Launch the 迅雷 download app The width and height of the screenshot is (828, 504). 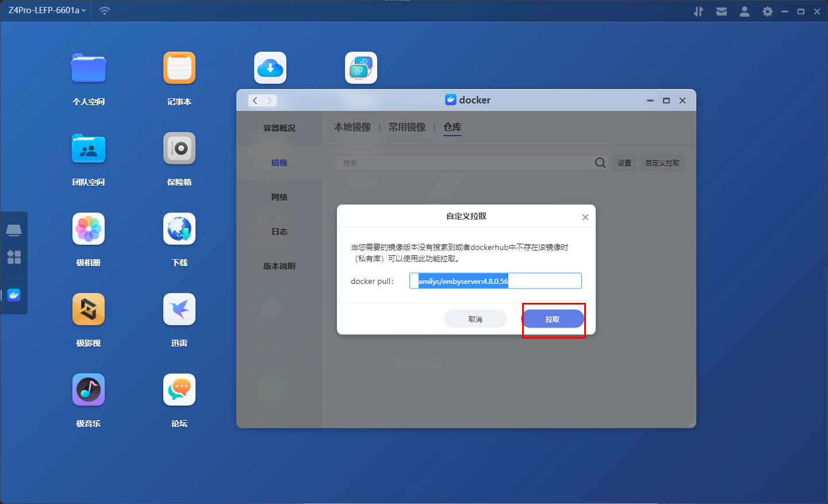[x=179, y=310]
